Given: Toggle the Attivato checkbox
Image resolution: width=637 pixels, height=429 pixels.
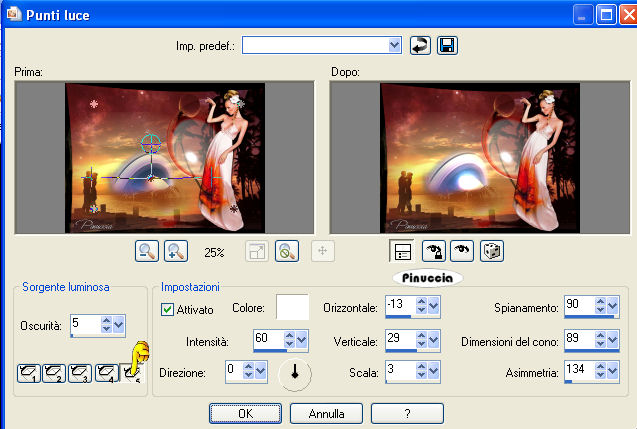Looking at the screenshot, I should point(167,310).
